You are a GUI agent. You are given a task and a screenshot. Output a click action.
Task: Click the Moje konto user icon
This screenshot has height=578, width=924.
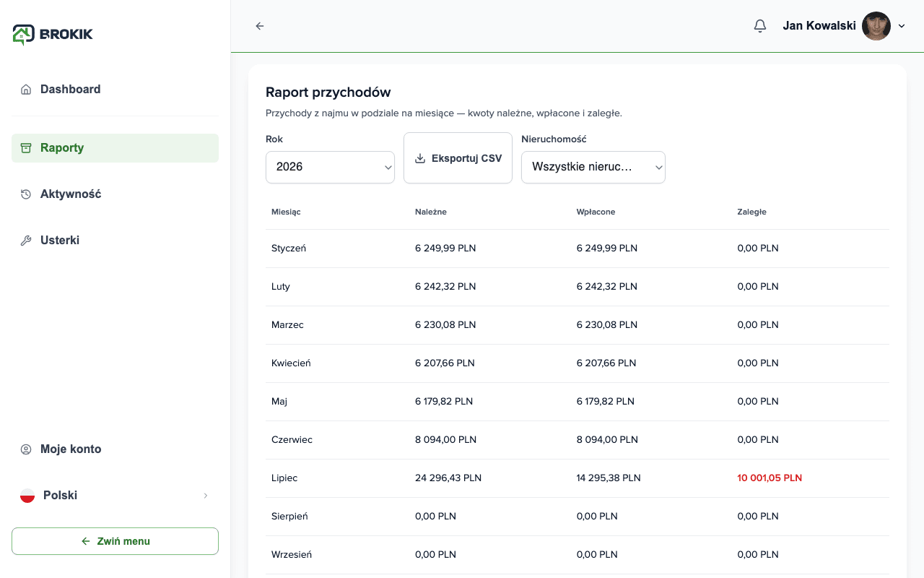point(26,449)
